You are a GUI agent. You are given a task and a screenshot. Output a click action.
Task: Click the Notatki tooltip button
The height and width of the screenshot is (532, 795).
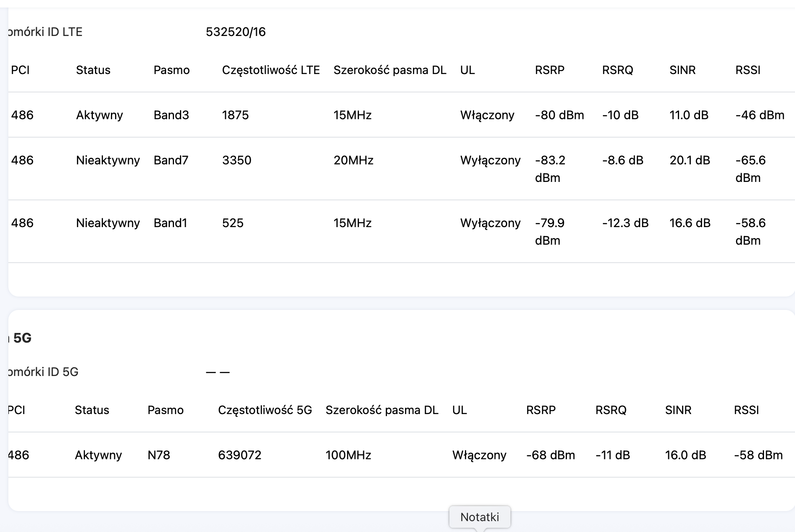(x=480, y=517)
